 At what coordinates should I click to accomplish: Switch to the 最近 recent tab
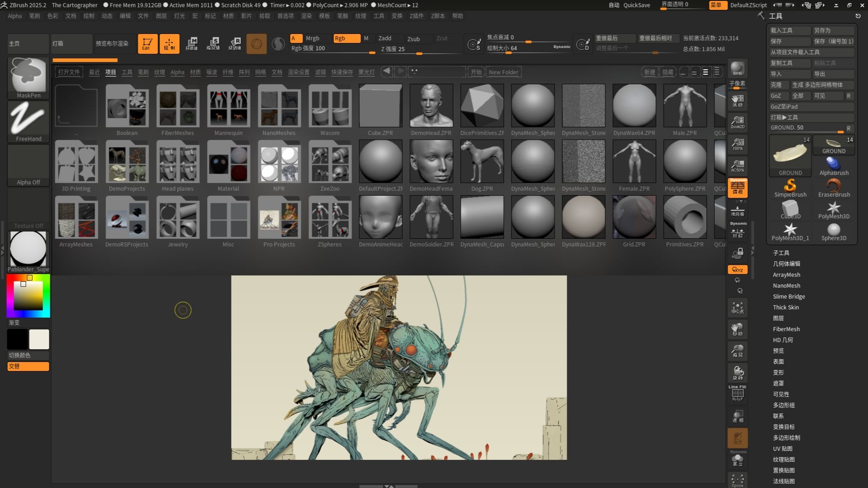94,72
